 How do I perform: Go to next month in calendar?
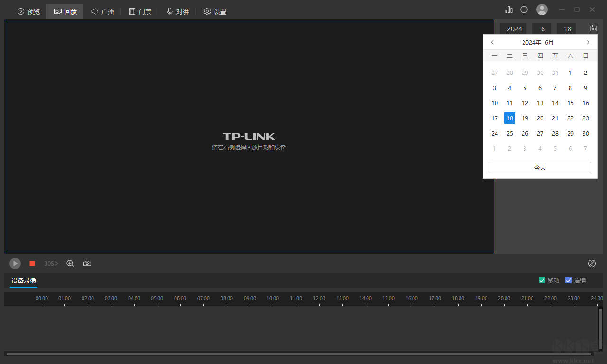click(x=588, y=42)
